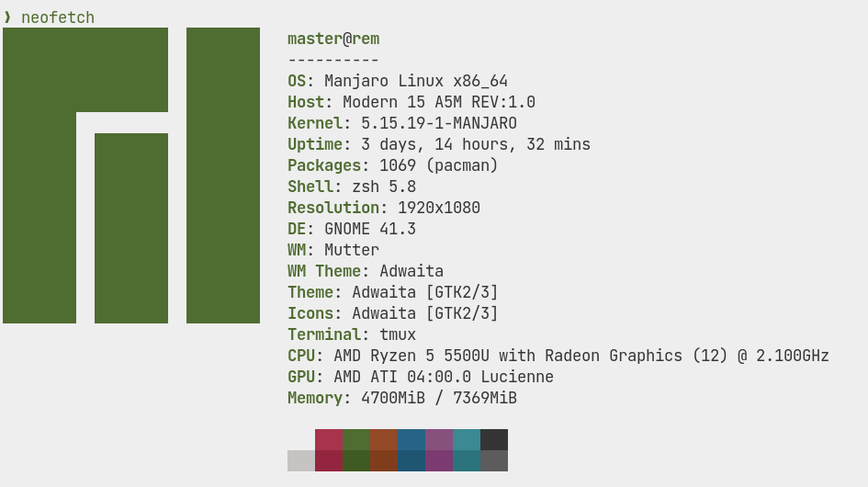Click the OS line "Manjaro Linux x86_64"
The image size is (868, 487).
[398, 81]
